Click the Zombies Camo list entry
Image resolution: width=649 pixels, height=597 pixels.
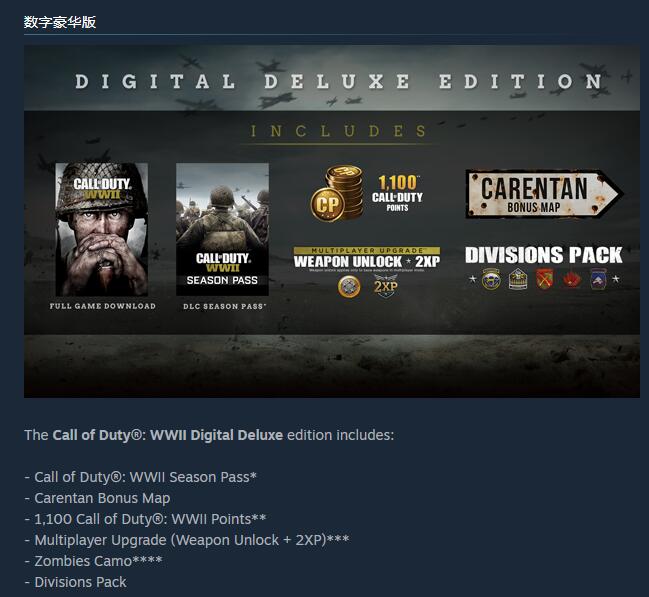(x=98, y=561)
